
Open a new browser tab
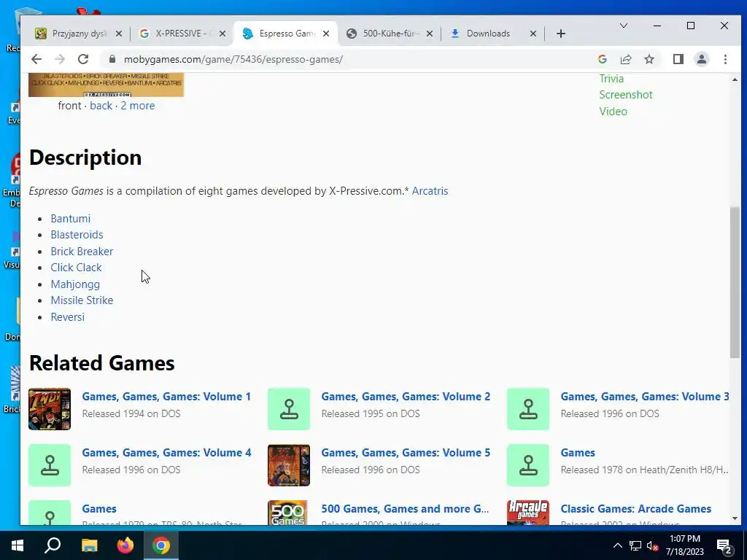(561, 34)
